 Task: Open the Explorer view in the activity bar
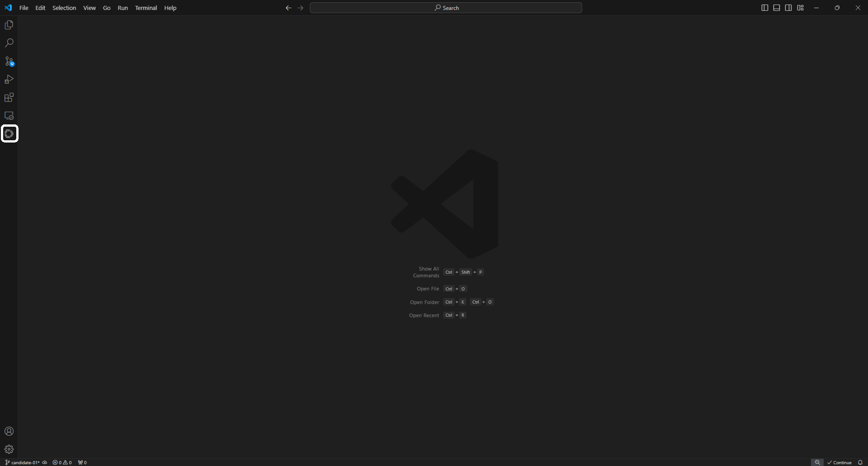pyautogui.click(x=9, y=25)
